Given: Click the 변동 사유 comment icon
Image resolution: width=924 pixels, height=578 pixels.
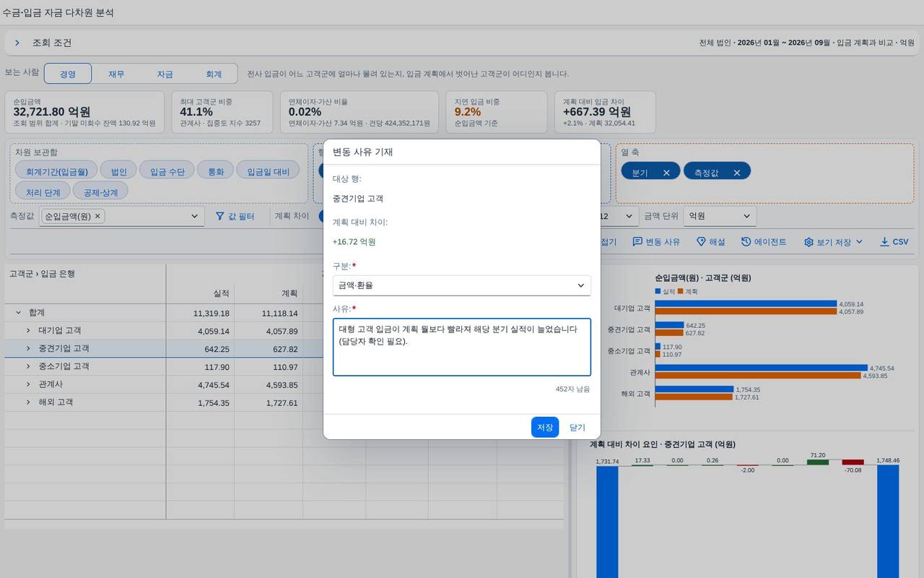Looking at the screenshot, I should pos(637,242).
